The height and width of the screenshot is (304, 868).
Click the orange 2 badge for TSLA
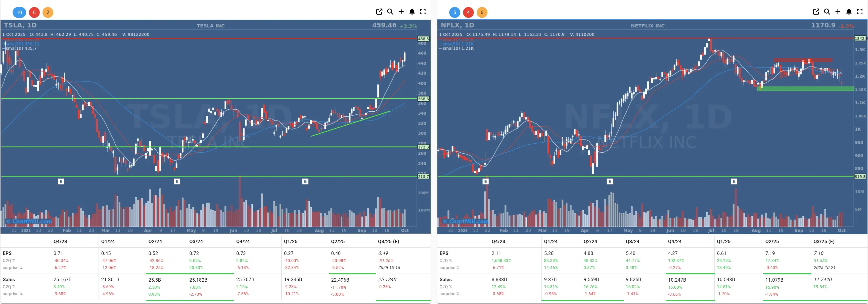click(48, 13)
